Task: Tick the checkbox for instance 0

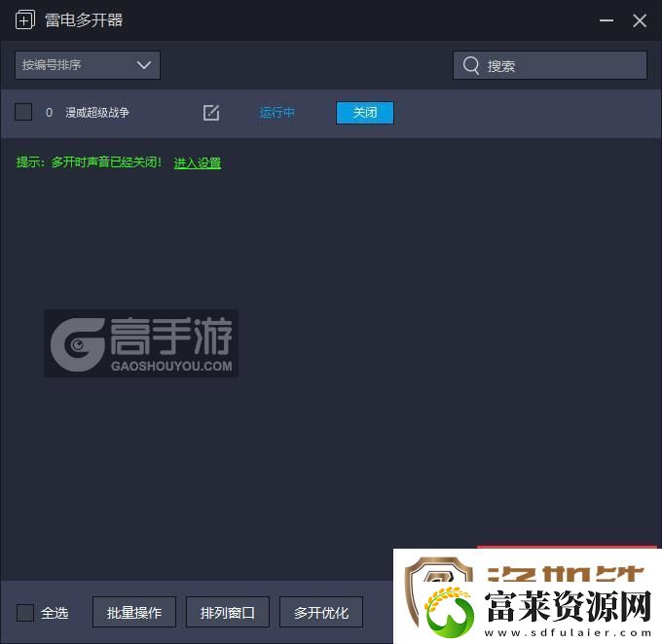Action: point(23,112)
